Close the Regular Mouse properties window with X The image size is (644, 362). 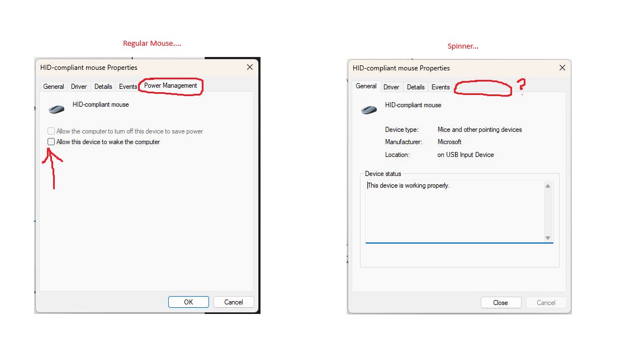click(249, 67)
